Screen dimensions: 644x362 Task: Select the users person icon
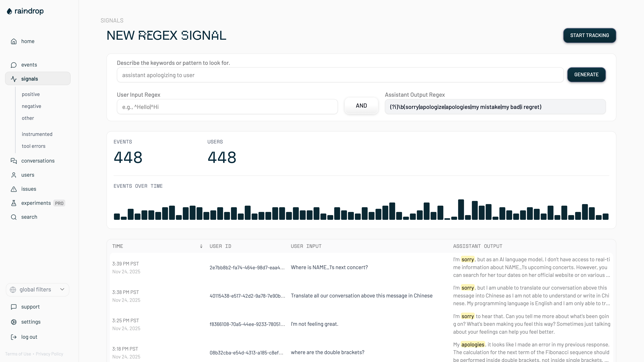(x=14, y=175)
